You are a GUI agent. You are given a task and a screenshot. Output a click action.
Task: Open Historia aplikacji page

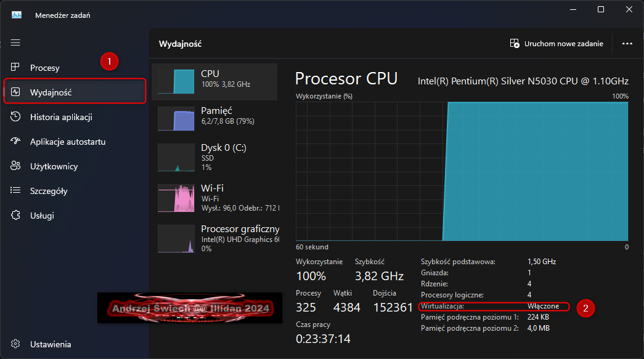pos(75,117)
